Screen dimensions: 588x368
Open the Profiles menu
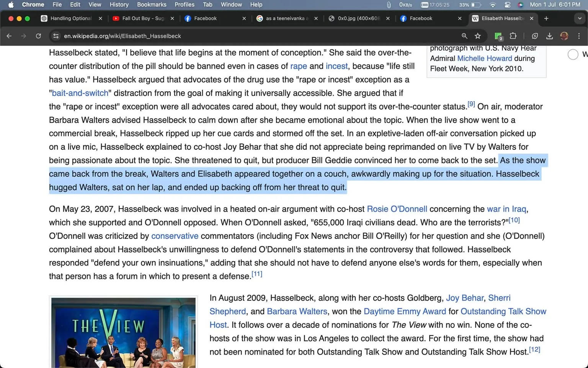(185, 5)
